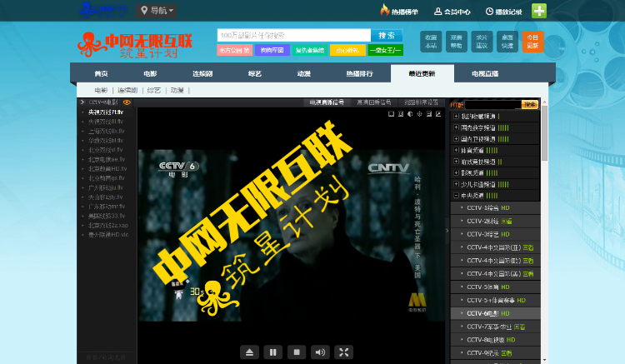This screenshot has width=625, height=364.
Task: Select the source with name ending 8x.flv
Action: 107,131
